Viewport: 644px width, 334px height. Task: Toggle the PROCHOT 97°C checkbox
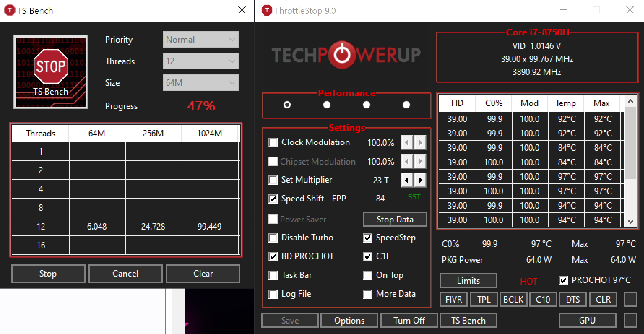click(x=563, y=281)
